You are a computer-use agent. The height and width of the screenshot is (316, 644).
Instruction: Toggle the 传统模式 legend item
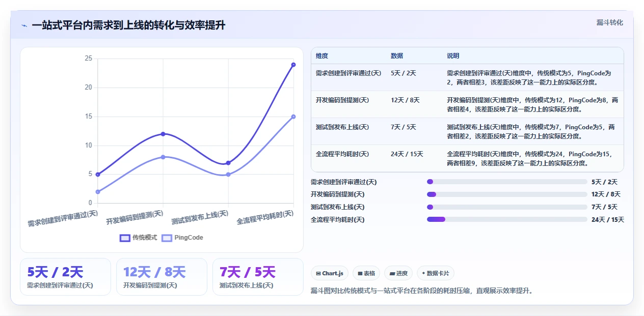tap(139, 238)
